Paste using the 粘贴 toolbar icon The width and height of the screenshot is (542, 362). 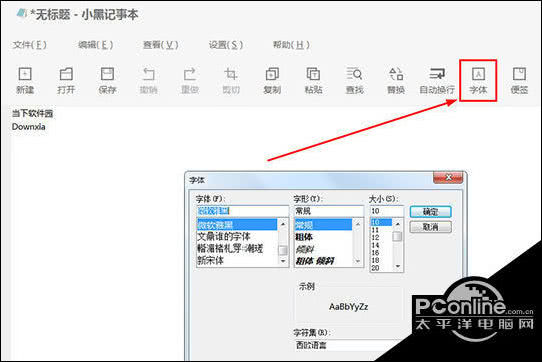[314, 80]
